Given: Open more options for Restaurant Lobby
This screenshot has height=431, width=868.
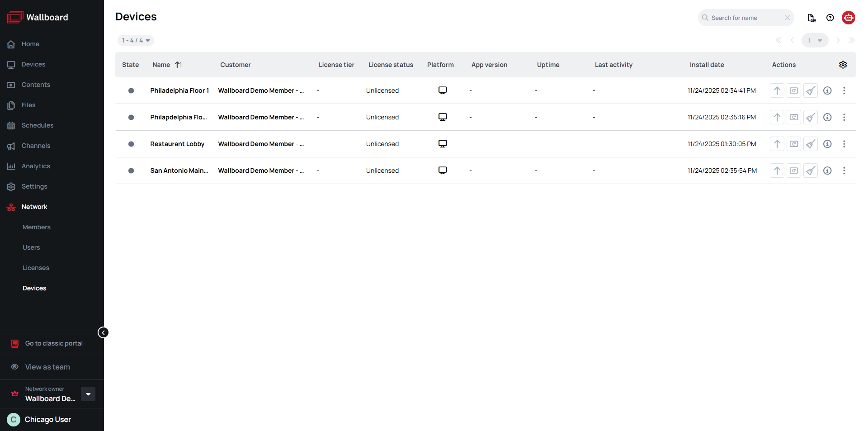Looking at the screenshot, I should coord(844,144).
